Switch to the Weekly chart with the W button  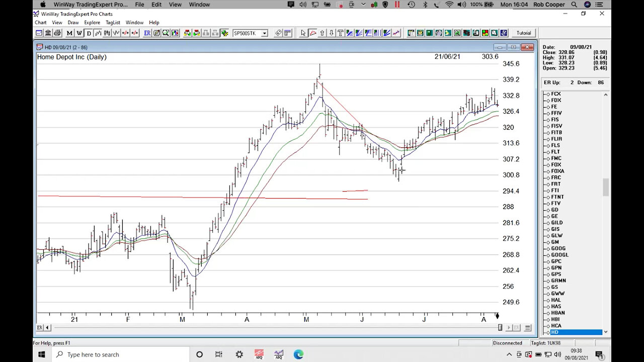pos(79,33)
